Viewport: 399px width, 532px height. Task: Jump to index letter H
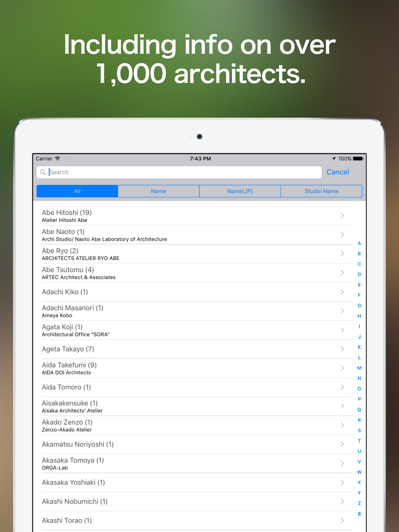(x=359, y=316)
